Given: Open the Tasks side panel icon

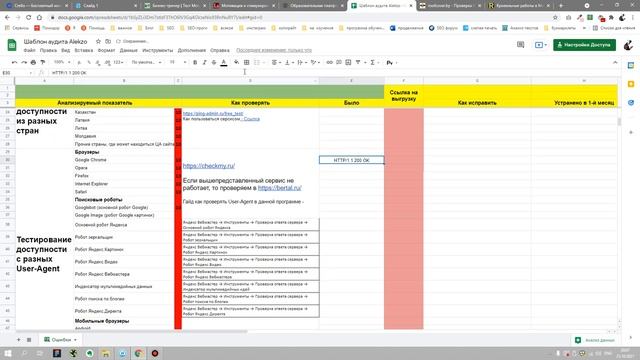Looking at the screenshot, I should (631, 102).
